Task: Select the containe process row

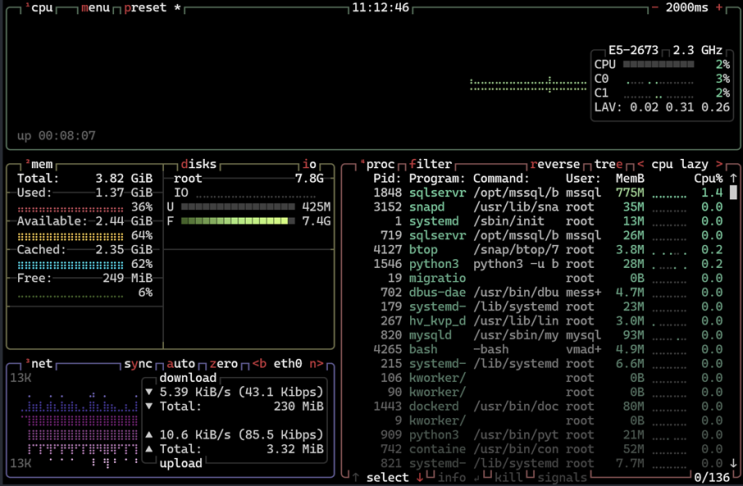Action: tap(548, 449)
